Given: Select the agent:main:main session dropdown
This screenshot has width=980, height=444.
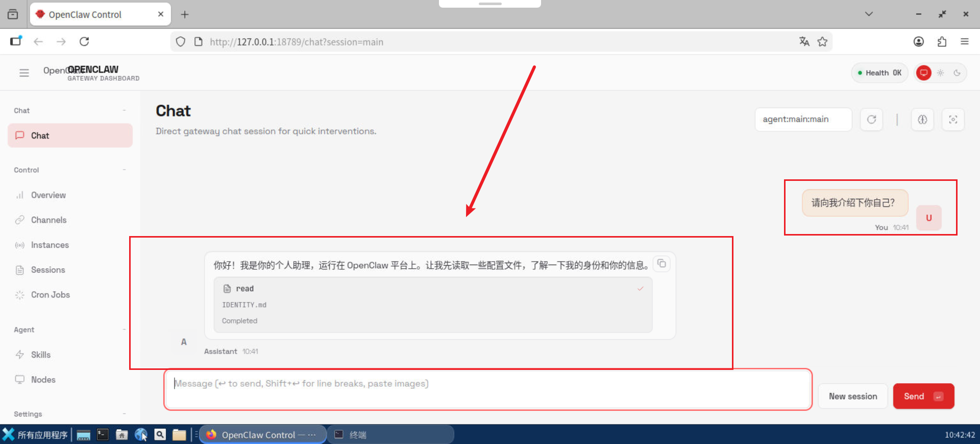Looking at the screenshot, I should point(803,120).
